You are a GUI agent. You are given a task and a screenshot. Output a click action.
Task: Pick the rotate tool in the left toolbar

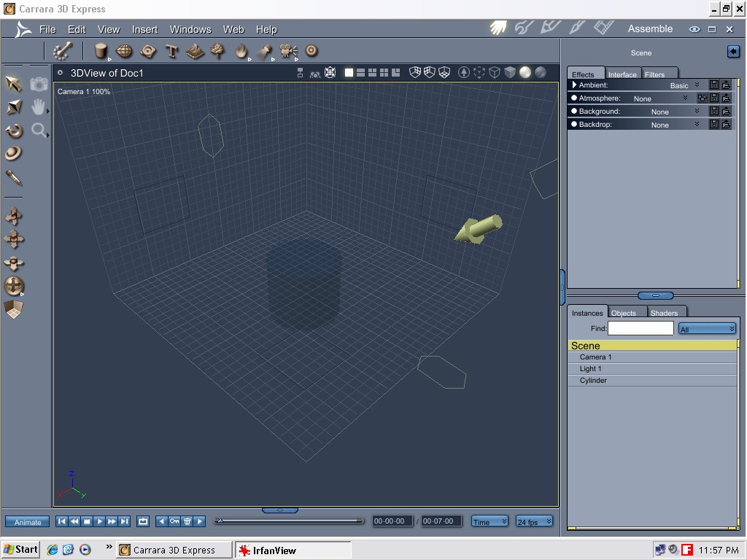click(14, 131)
